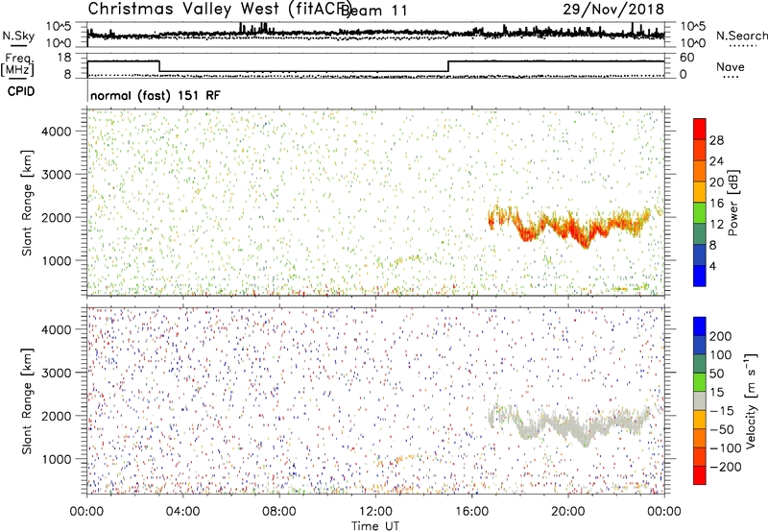Click the 1000 tick on velocity panel
Image resolution: width=768 pixels, height=532 pixels.
click(x=56, y=459)
